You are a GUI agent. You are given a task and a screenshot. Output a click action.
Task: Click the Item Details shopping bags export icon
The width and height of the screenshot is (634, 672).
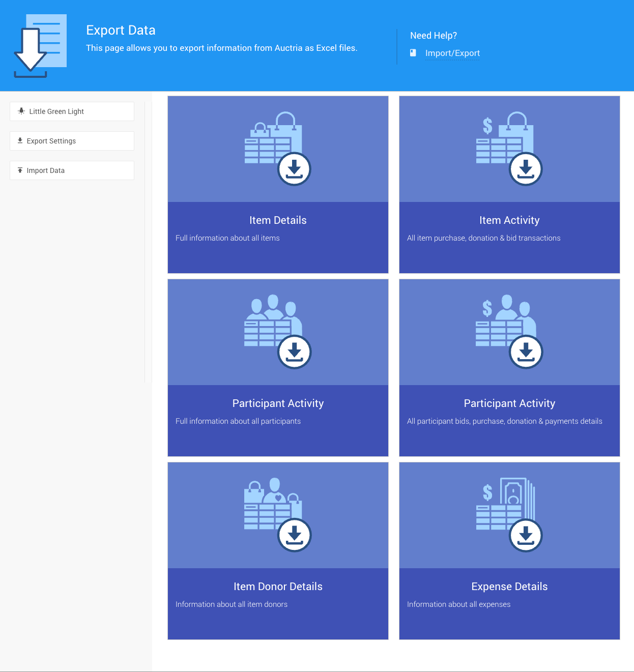pyautogui.click(x=277, y=148)
